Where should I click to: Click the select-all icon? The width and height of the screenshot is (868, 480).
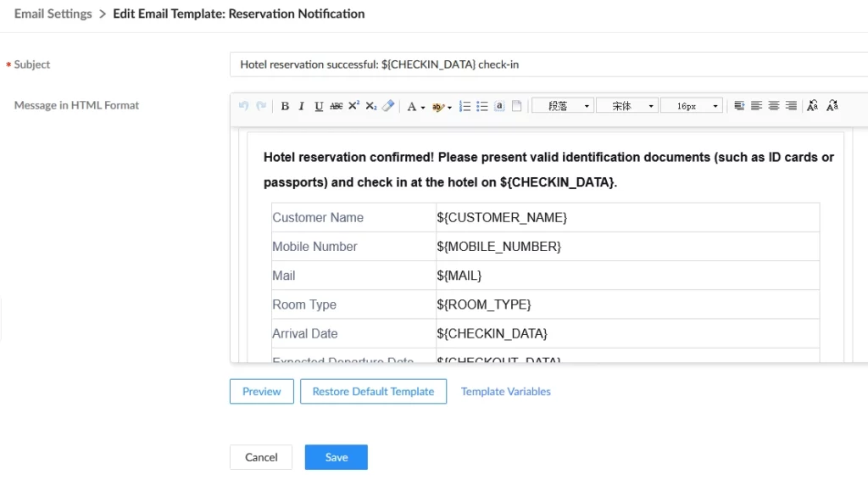tap(499, 106)
